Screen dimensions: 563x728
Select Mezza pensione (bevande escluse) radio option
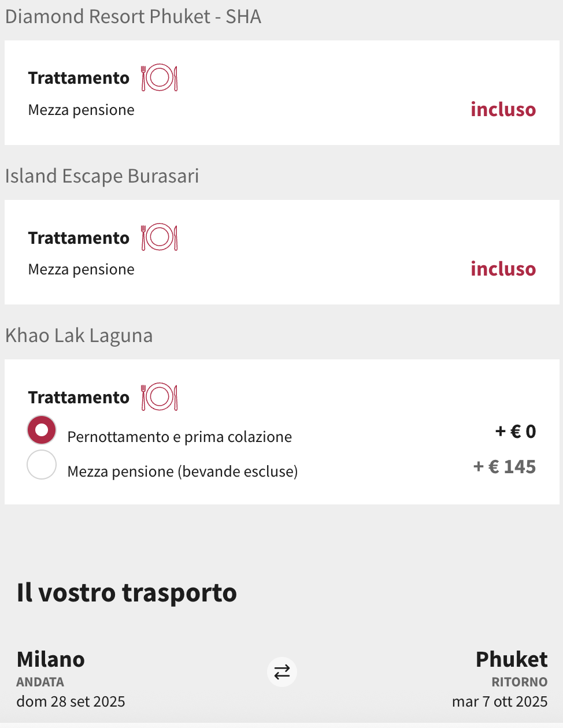click(x=42, y=465)
